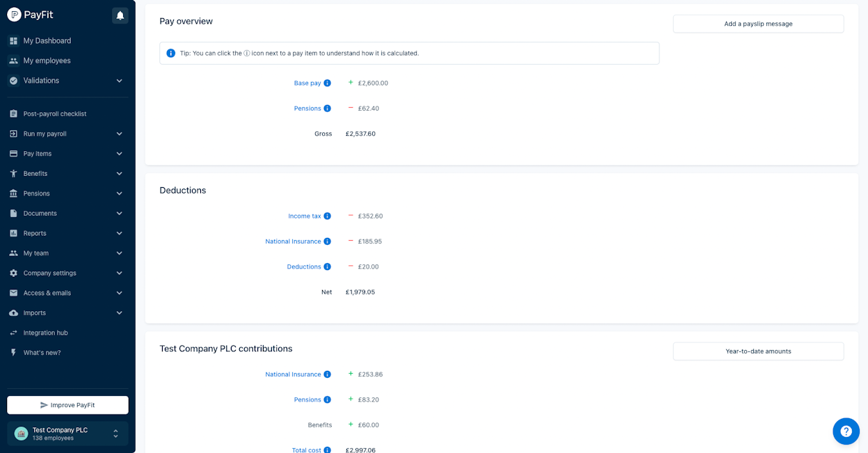
Task: Click the Gross amount £2,537.60
Action: pos(360,134)
